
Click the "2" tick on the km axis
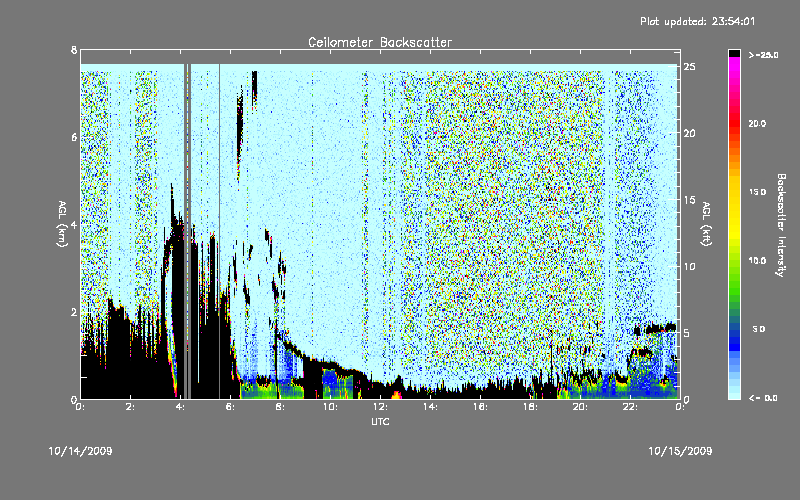74,312
